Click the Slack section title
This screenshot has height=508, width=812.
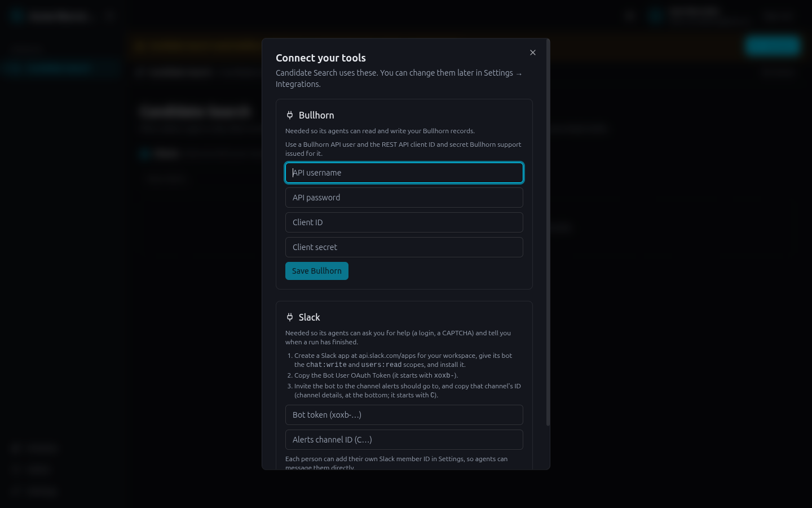click(310, 317)
